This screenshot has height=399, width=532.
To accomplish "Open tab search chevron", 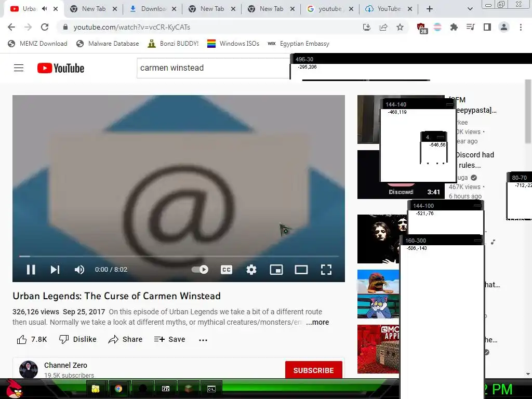I will (x=470, y=9).
